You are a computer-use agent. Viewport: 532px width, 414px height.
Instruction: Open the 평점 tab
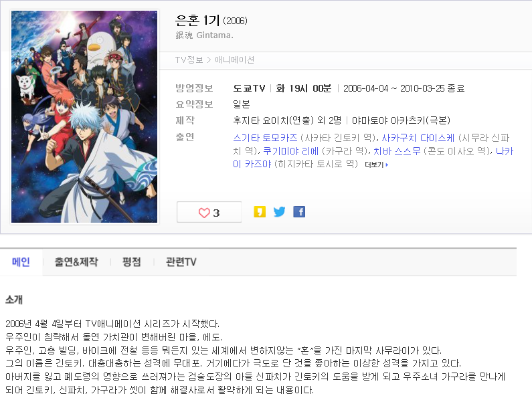(x=132, y=262)
